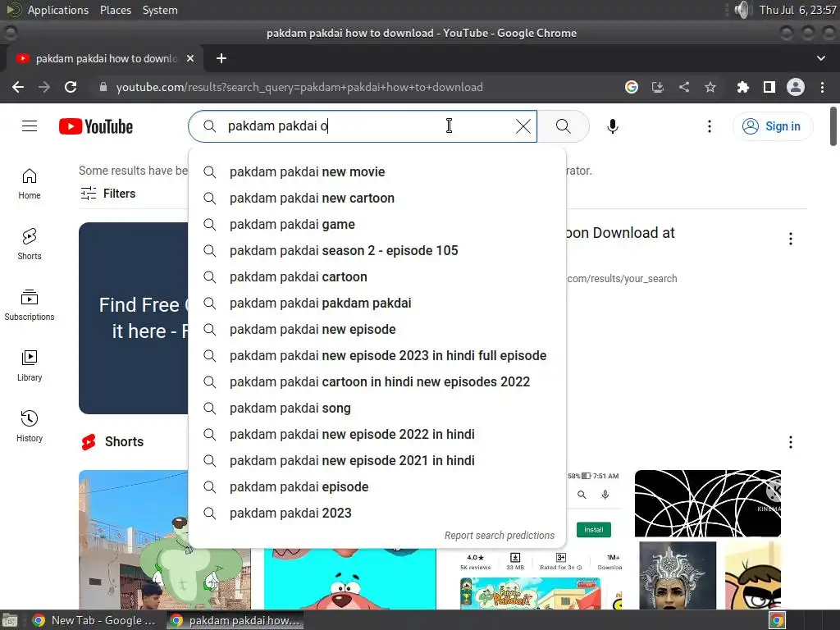
Task: Start voice search with microphone icon
Action: coord(613,126)
